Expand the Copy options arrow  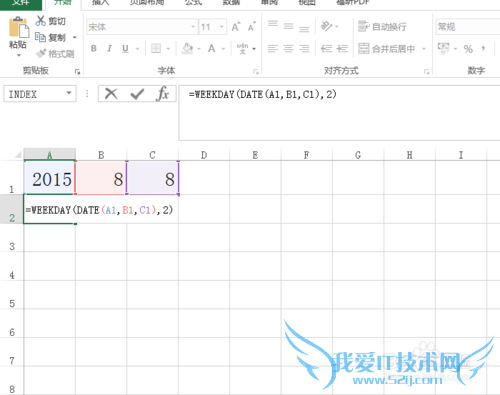tap(75, 37)
